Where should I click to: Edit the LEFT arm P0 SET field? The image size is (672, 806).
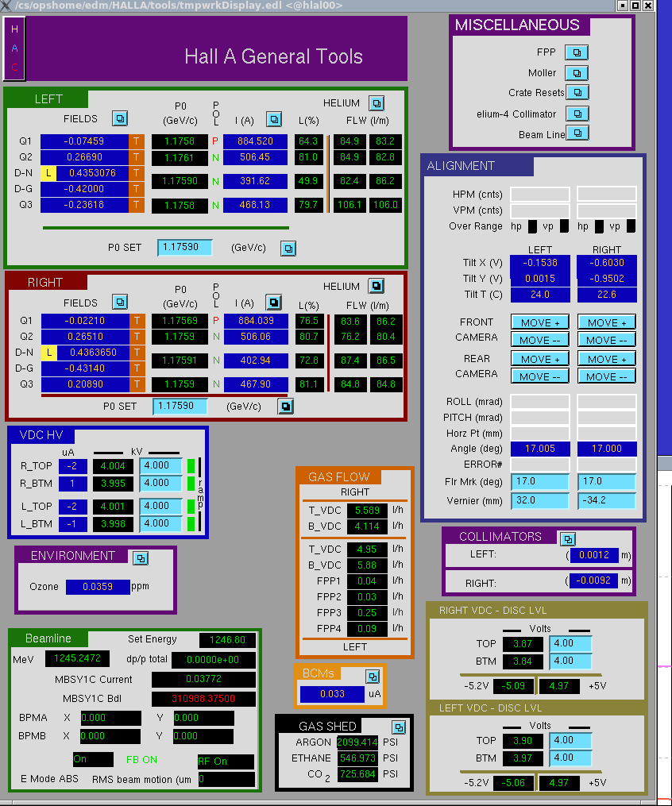(185, 247)
